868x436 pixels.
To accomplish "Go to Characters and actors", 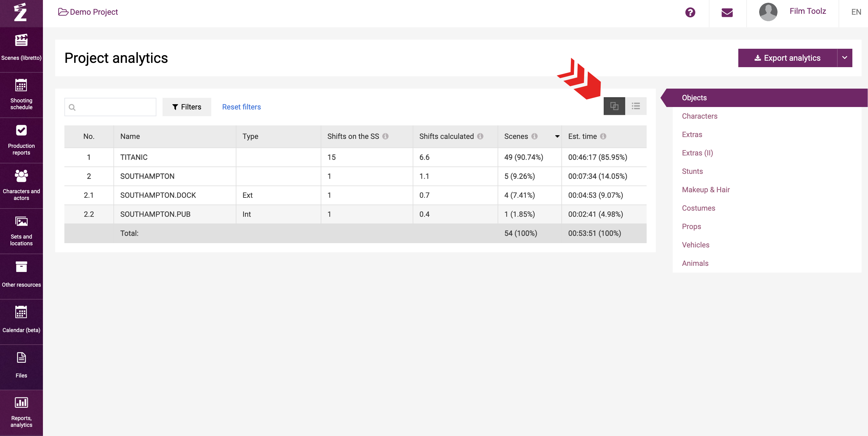I will pos(21,186).
